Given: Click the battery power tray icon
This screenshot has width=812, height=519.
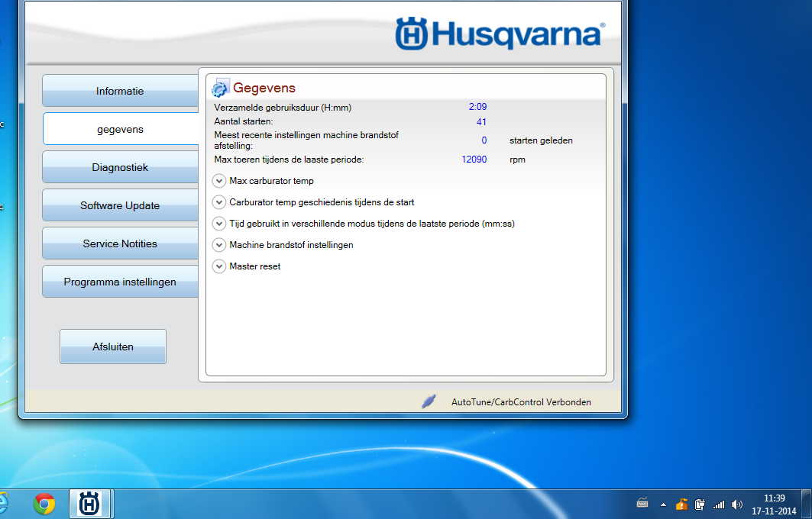Looking at the screenshot, I should pyautogui.click(x=700, y=504).
